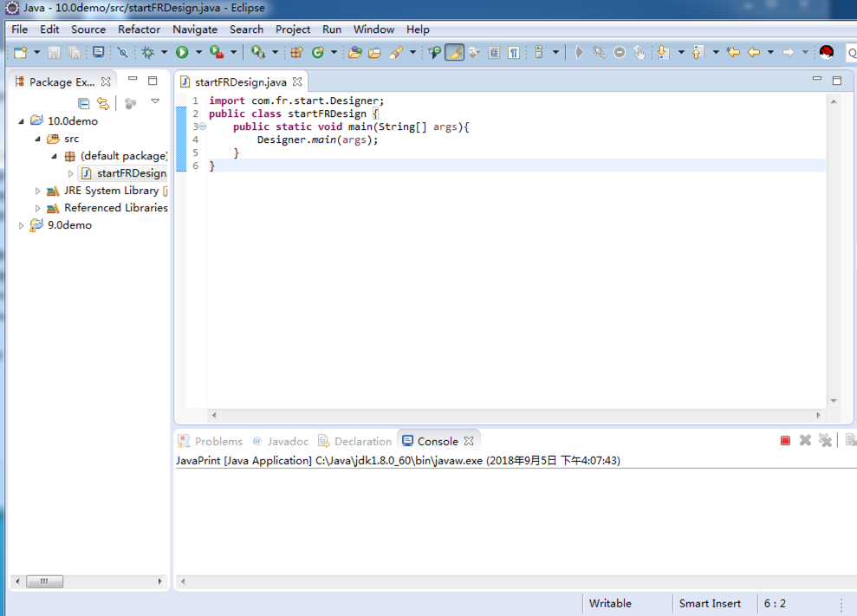Image resolution: width=857 pixels, height=616 pixels.
Task: Switch to the Problems tab
Action: tap(217, 441)
